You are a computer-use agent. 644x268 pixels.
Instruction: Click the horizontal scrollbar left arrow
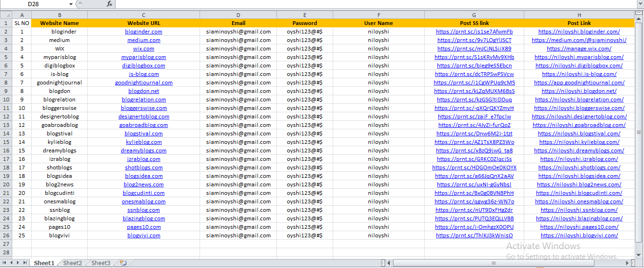[389, 263]
